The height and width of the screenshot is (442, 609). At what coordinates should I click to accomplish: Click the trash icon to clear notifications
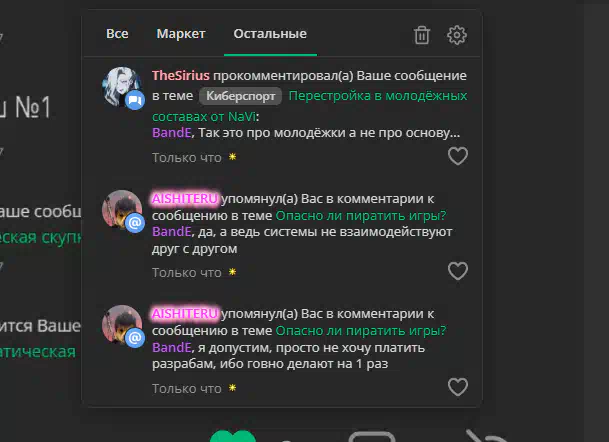click(422, 35)
